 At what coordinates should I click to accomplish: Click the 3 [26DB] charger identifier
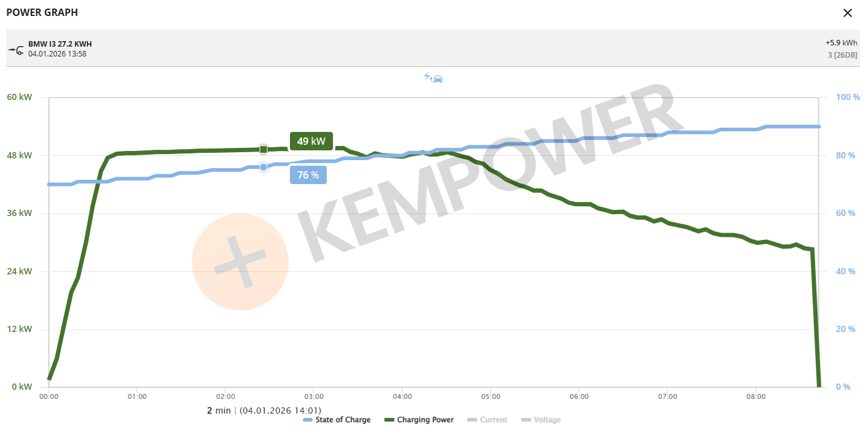[842, 55]
